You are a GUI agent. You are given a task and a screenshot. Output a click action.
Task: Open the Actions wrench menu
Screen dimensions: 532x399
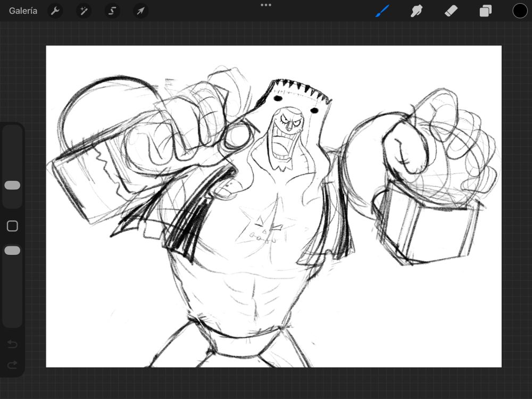[55, 11]
